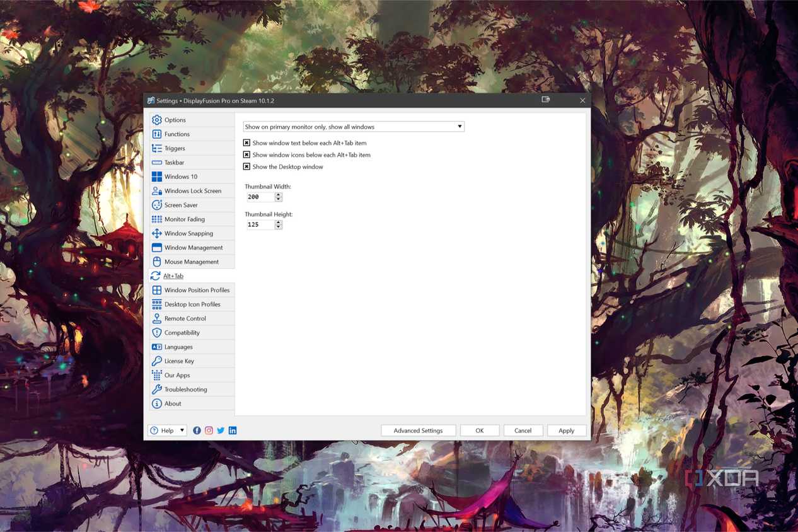Select the Compatibility page label
The image size is (798, 532).
click(x=182, y=333)
